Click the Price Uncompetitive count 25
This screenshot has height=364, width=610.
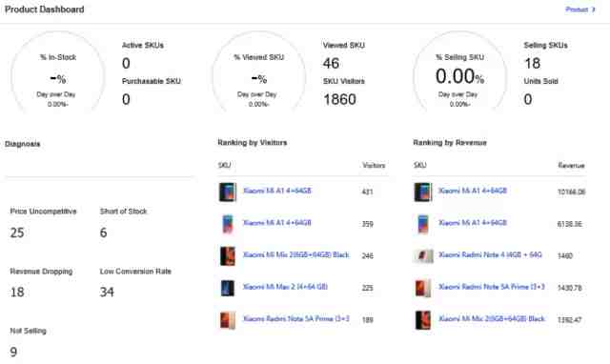pos(17,233)
